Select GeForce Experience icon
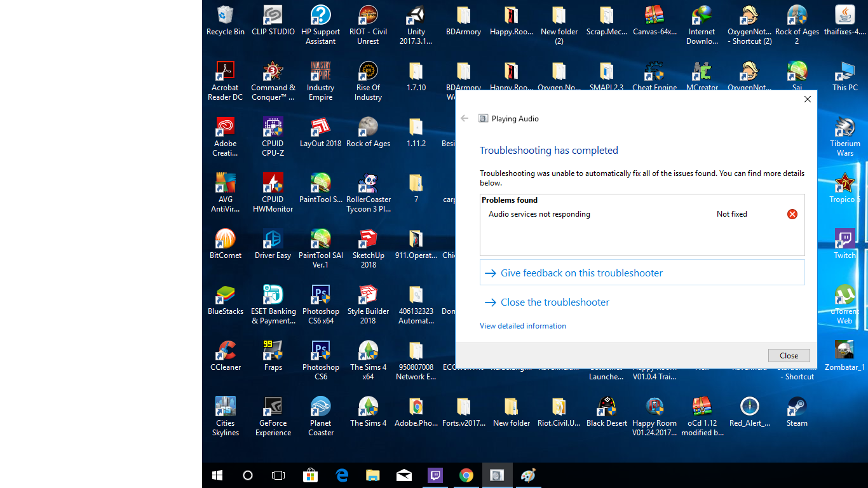 coord(273,416)
